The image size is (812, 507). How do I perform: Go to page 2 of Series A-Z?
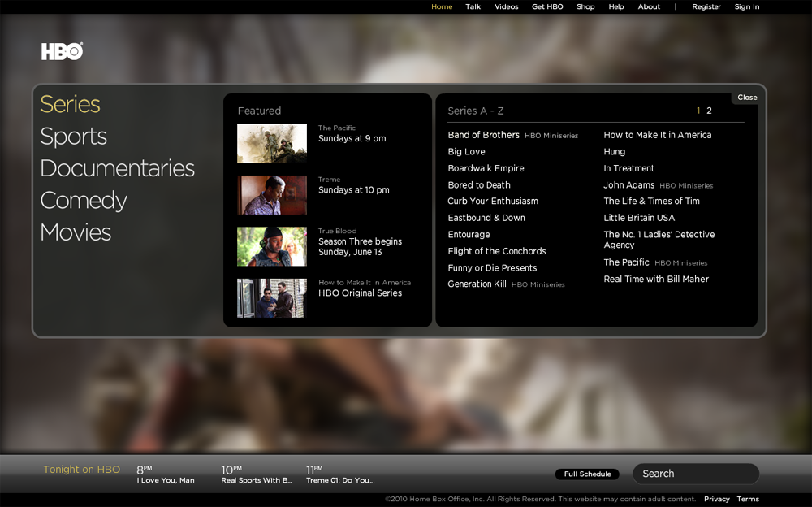coord(709,110)
